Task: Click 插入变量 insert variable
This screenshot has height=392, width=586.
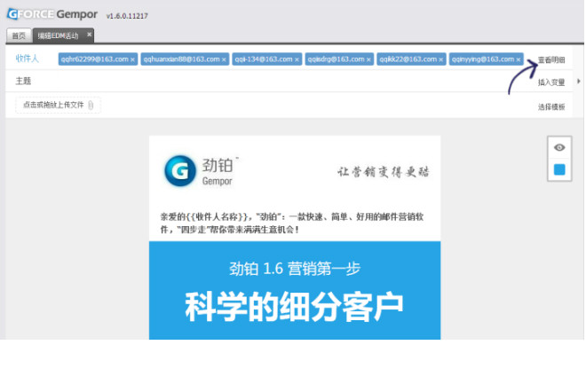Action: click(551, 82)
